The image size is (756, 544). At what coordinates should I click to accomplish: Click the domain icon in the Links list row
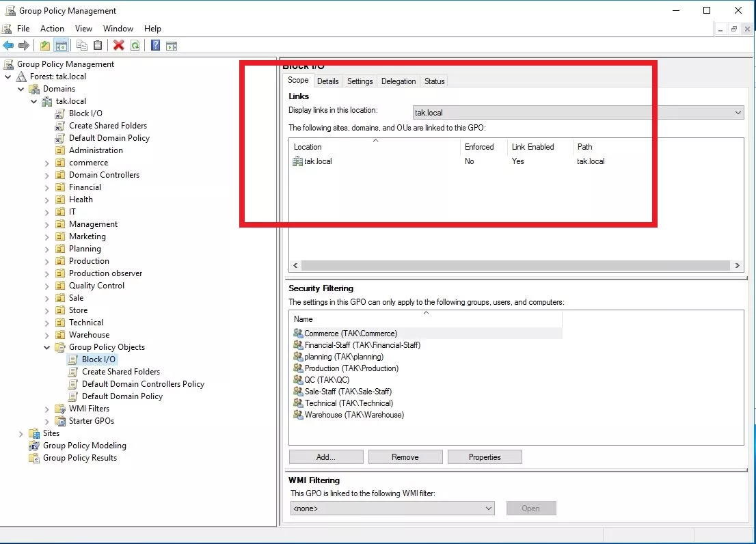[x=297, y=161]
